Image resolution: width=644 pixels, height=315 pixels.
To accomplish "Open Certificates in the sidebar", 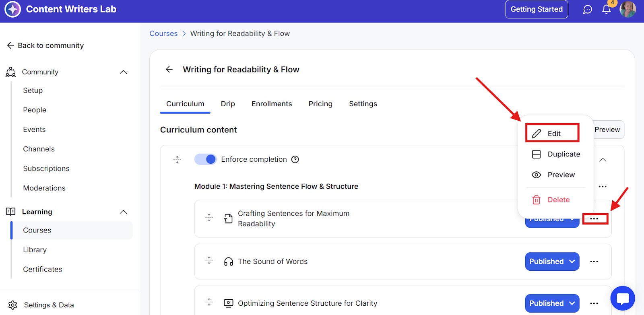I will [43, 269].
